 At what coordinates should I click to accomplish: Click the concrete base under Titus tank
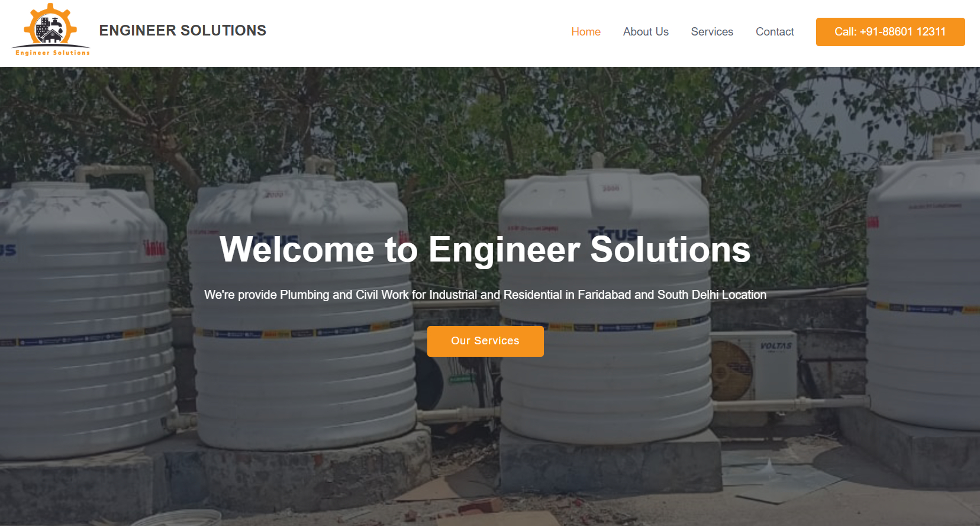point(610,459)
